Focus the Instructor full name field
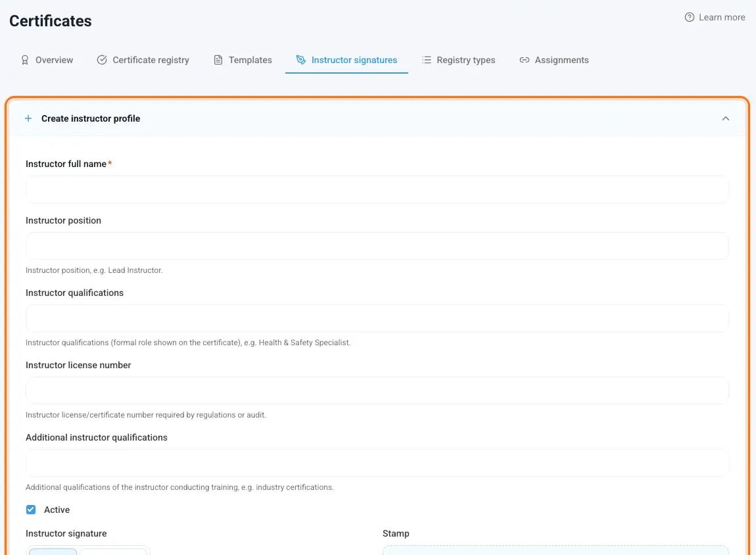Viewport: 756px width, 555px height. pos(377,189)
